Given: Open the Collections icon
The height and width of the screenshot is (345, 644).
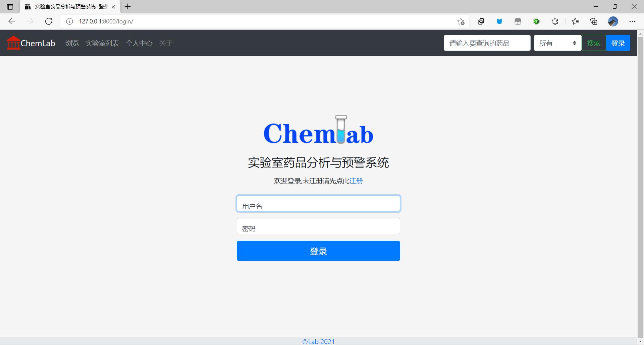Looking at the screenshot, I should click(x=594, y=21).
